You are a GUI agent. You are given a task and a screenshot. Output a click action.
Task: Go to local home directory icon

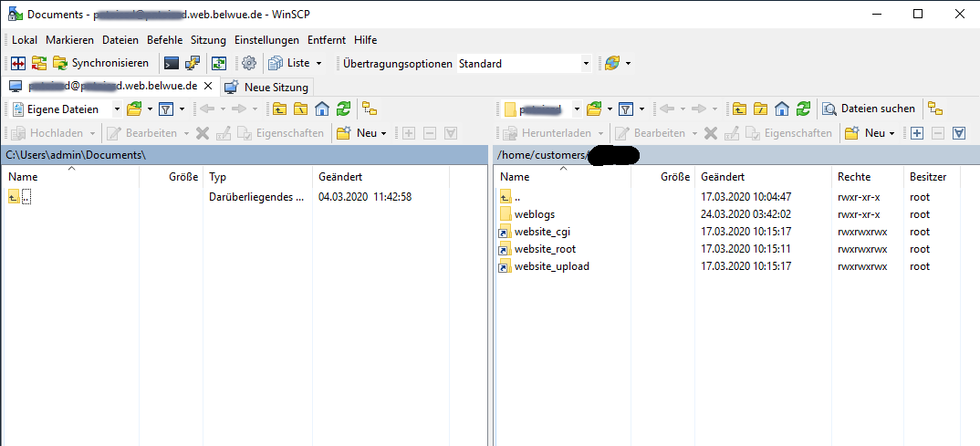point(321,109)
